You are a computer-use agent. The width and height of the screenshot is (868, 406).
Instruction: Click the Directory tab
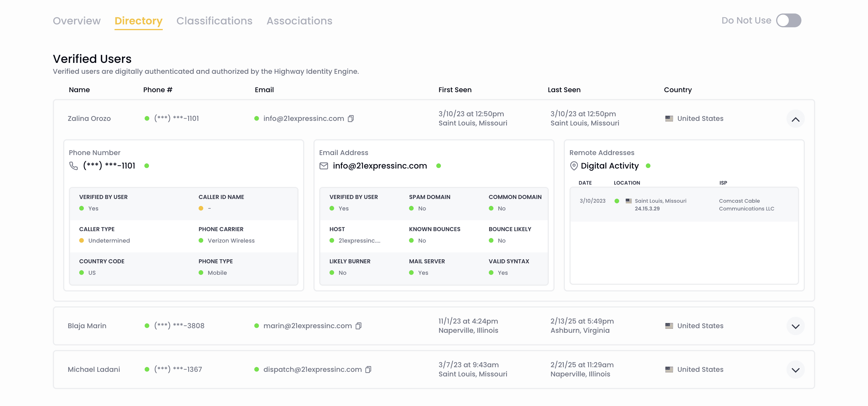[x=138, y=21]
